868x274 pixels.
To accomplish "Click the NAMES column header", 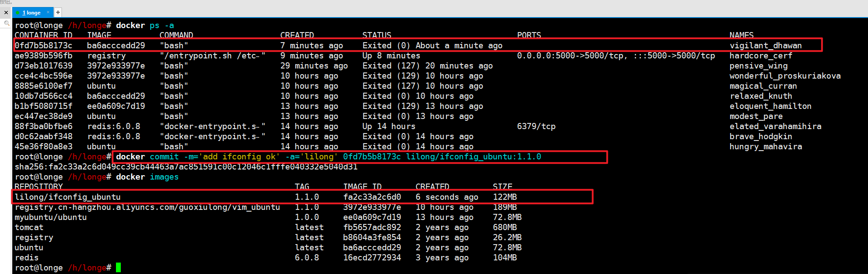I will [x=741, y=35].
